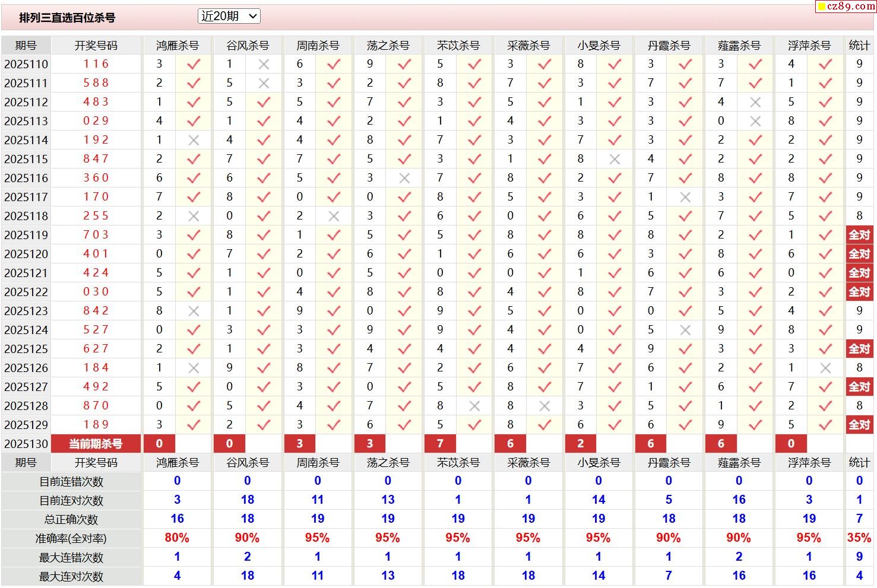Click the 目前连错次数 row label
The width and height of the screenshot is (877, 588).
[71, 482]
